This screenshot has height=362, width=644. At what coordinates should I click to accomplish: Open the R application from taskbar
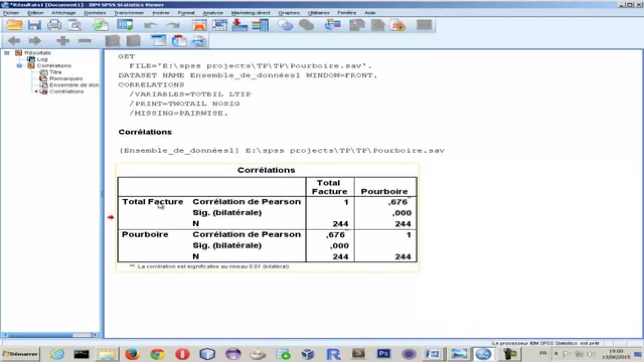click(334, 354)
